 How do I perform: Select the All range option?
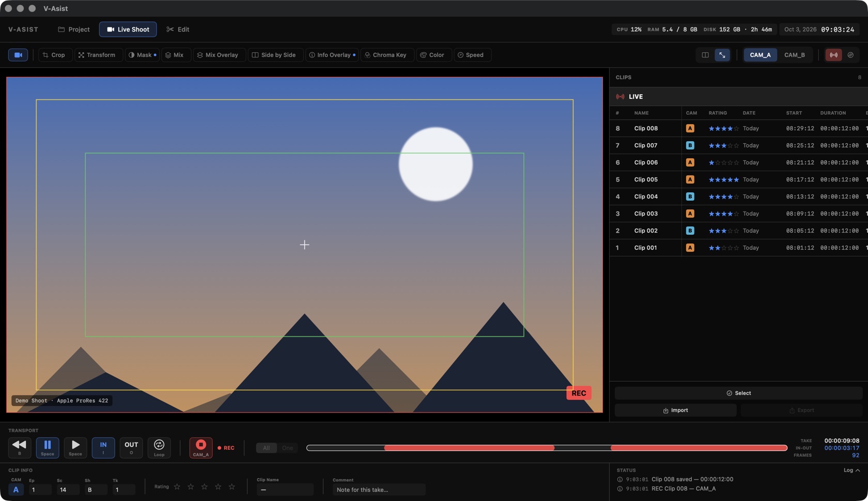pos(267,448)
